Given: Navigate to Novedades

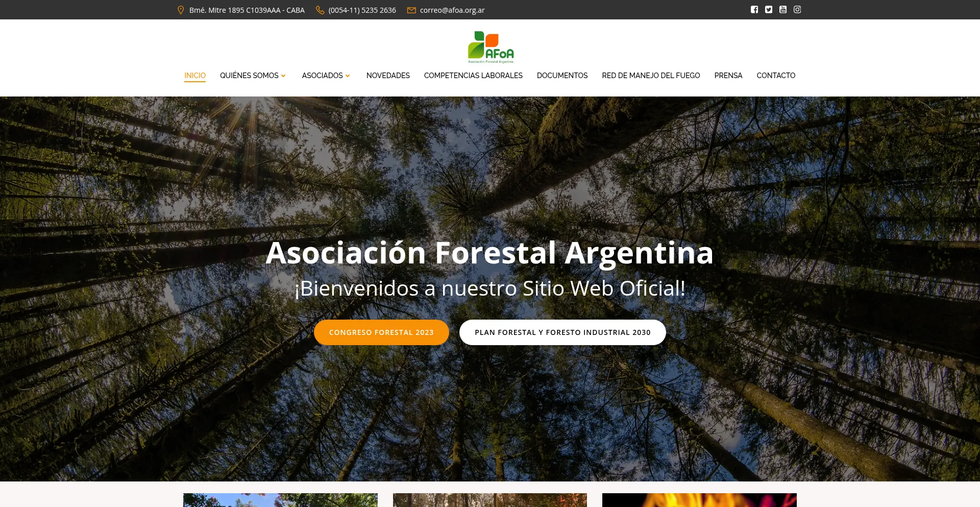Looking at the screenshot, I should 388,76.
